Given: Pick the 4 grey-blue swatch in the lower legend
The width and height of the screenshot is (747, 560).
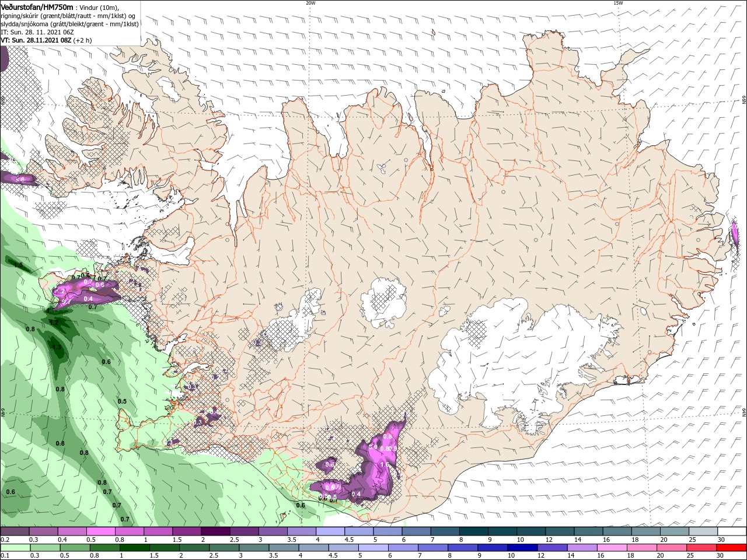Looking at the screenshot, I should [313, 548].
